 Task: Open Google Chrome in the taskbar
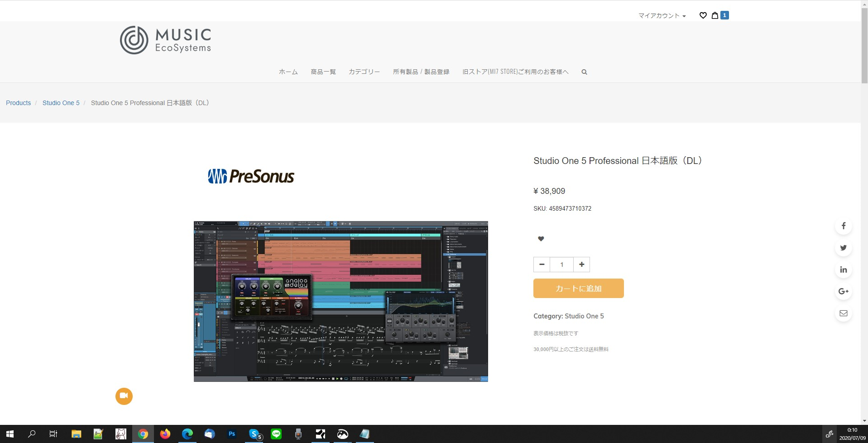[x=143, y=434]
